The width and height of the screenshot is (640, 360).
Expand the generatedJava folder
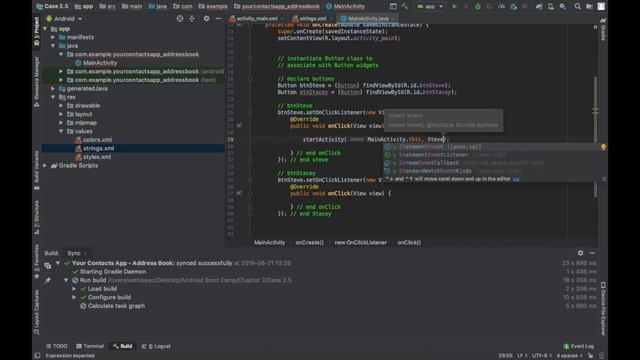click(53, 89)
